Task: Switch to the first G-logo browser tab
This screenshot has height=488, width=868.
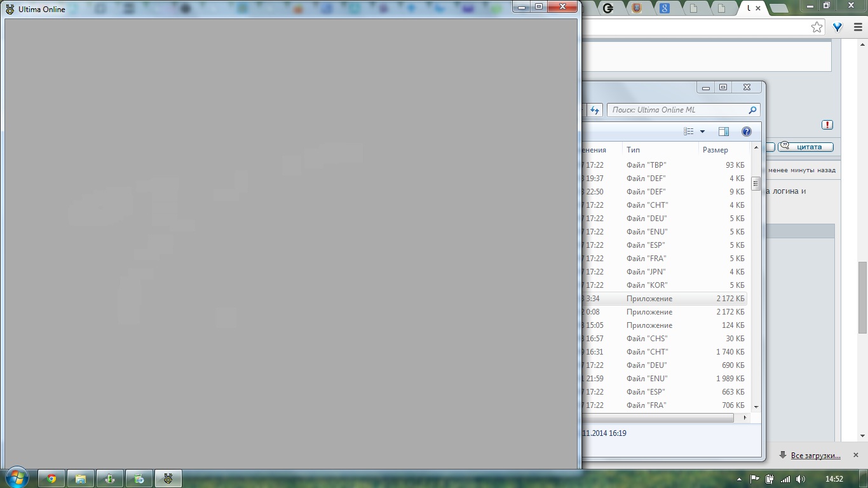Action: tap(608, 8)
